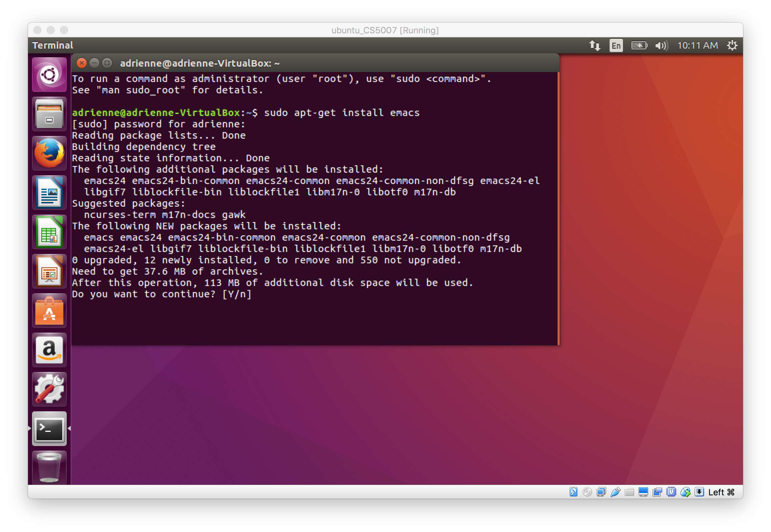Screen dimensions: 771x532
Task: Open the Trash in the launcher
Action: tap(49, 467)
